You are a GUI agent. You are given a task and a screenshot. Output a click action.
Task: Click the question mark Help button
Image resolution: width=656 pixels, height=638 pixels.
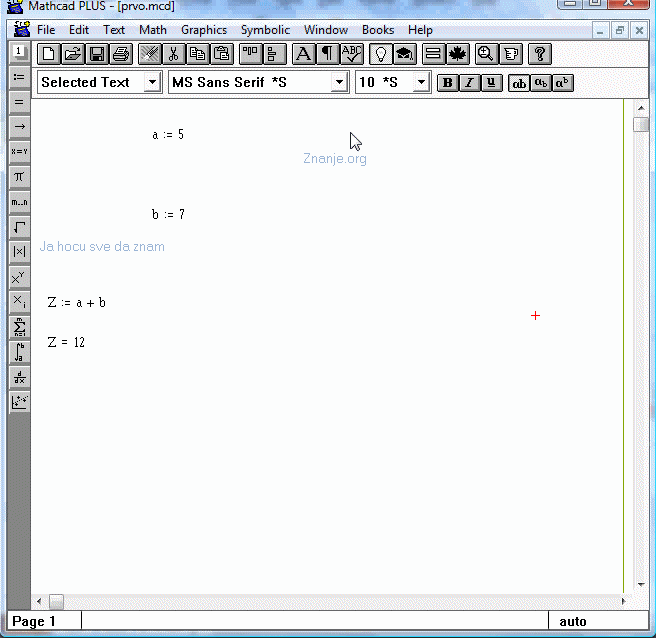539,54
